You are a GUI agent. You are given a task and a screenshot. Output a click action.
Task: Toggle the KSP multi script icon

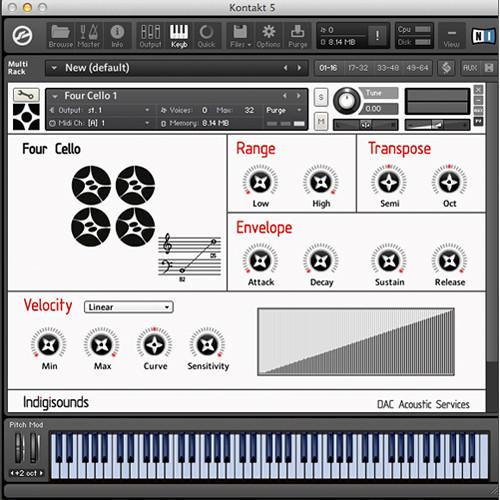(x=446, y=68)
